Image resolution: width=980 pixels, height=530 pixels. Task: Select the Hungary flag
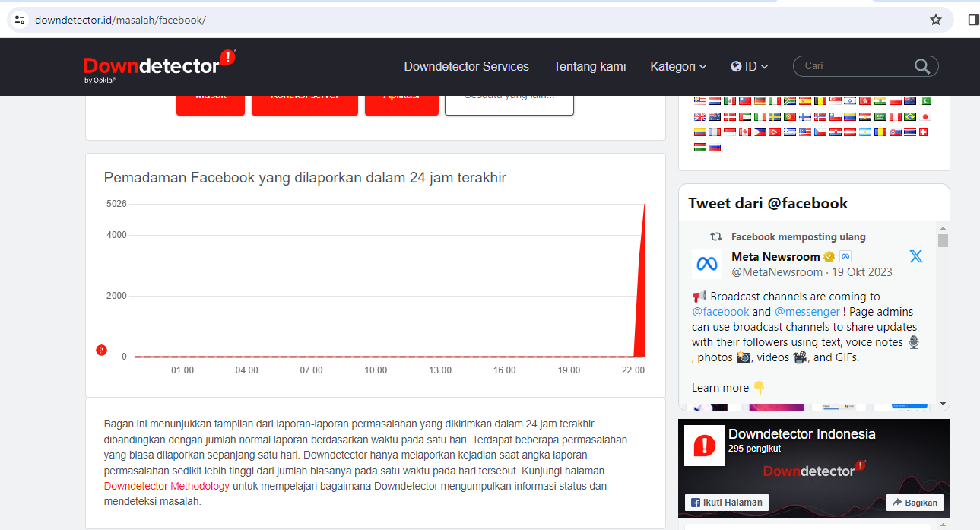coord(700,147)
